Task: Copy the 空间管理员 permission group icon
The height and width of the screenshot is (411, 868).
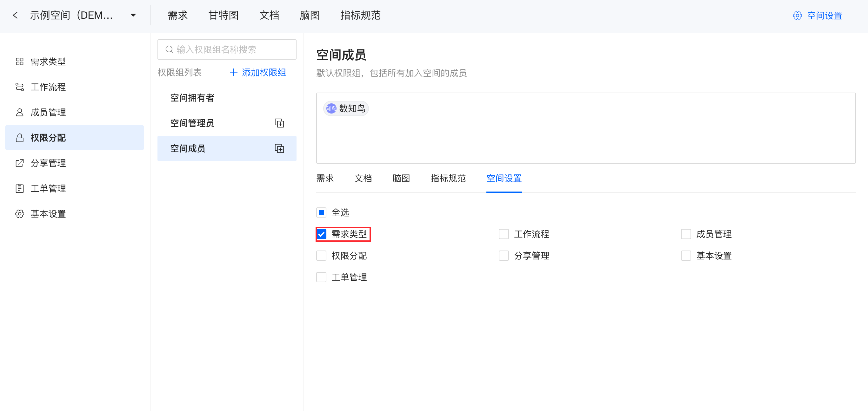Action: (x=279, y=123)
